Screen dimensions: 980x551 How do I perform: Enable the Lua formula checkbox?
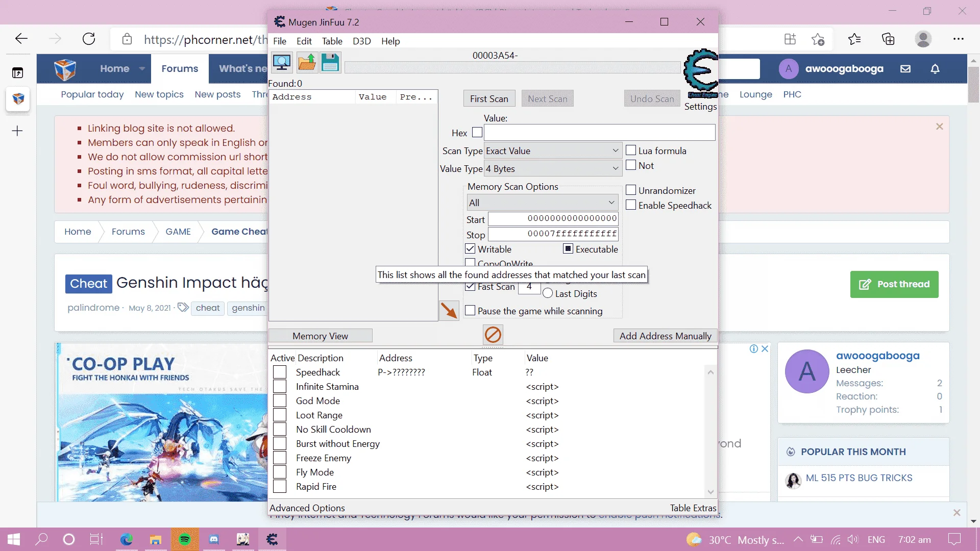click(631, 151)
